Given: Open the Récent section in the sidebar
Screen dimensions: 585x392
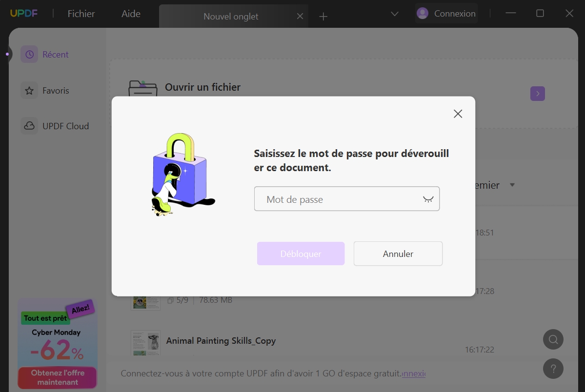Looking at the screenshot, I should click(55, 54).
